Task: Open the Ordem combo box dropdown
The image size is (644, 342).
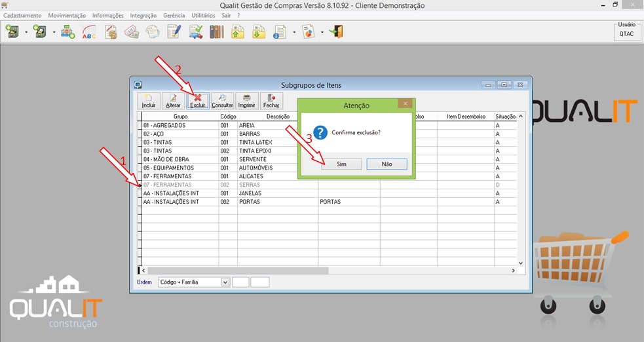Action: [x=225, y=282]
